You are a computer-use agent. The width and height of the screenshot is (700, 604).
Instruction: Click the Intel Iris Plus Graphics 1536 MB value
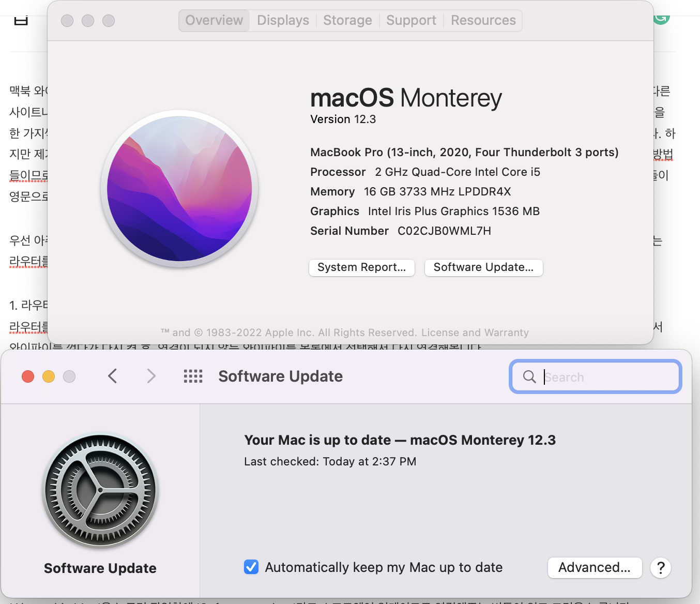(454, 212)
